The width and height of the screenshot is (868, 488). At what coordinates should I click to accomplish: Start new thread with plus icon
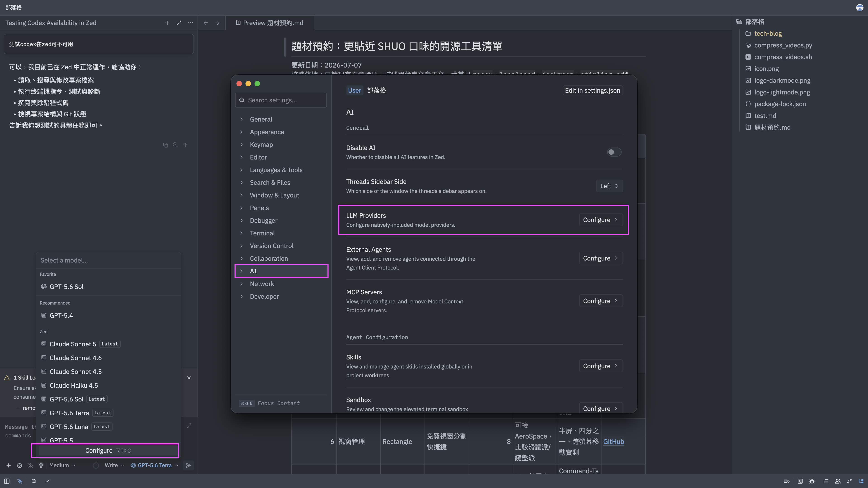coord(167,23)
